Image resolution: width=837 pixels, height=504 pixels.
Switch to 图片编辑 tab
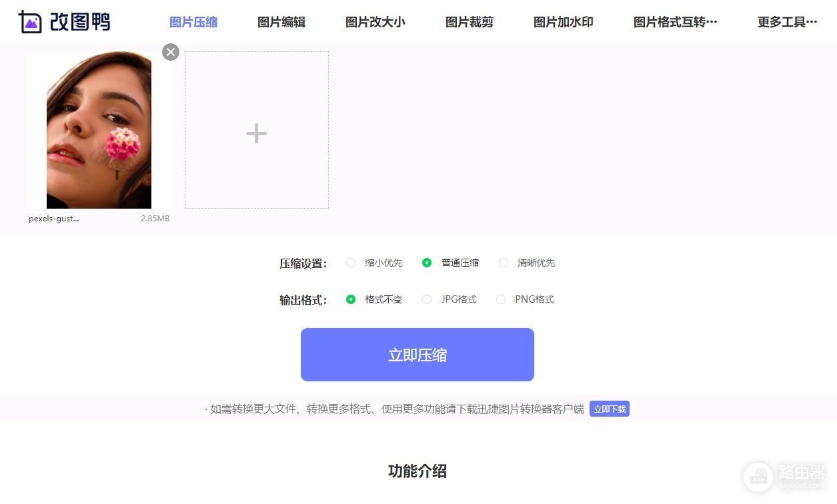click(281, 22)
